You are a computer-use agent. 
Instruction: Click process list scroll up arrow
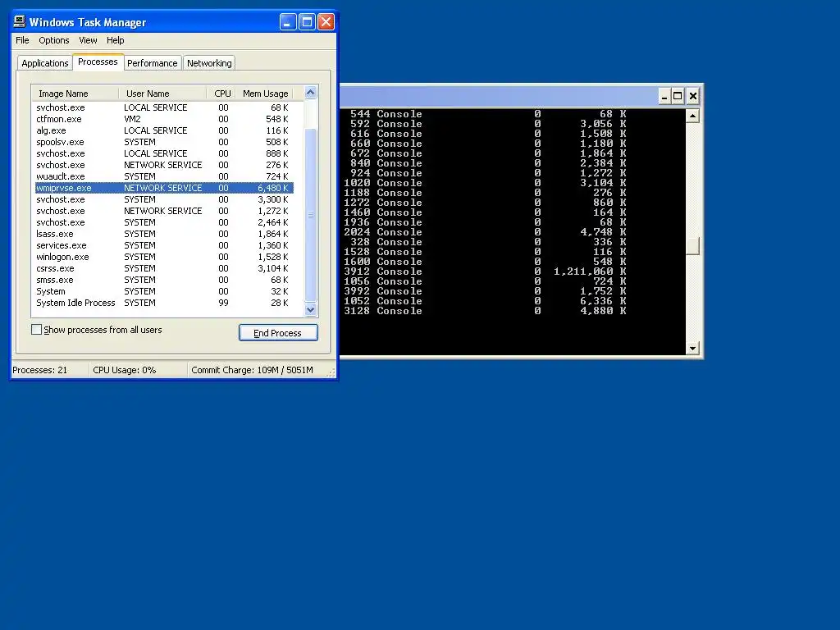coord(310,93)
